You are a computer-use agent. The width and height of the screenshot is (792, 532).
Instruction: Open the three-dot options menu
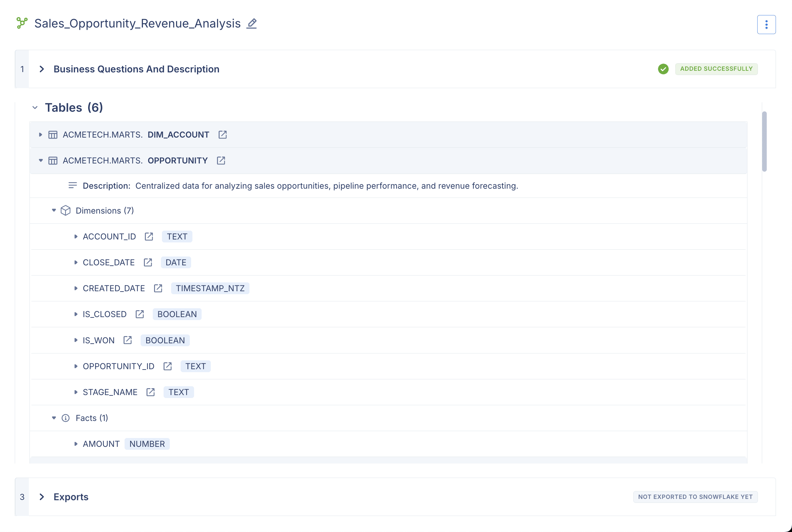pos(766,25)
